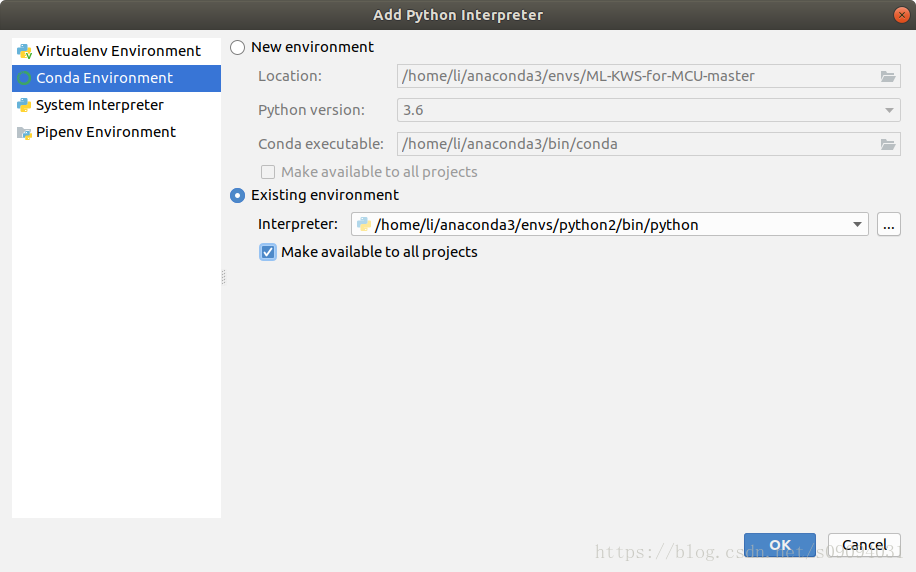Click the Virtualenv Environment python icon
Image resolution: width=916 pixels, height=572 pixels.
[24, 51]
